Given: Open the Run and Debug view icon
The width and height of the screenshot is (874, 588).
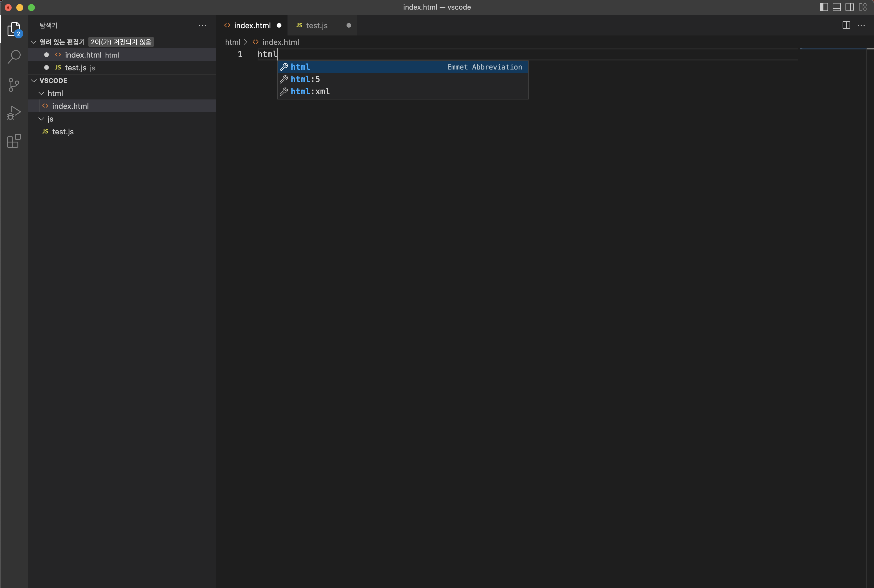Looking at the screenshot, I should [x=14, y=113].
